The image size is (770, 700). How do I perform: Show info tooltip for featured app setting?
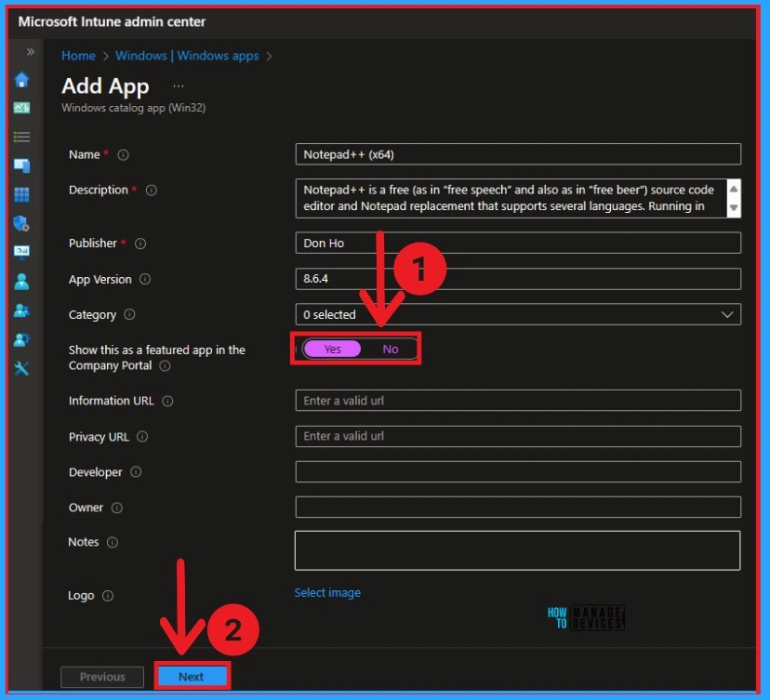165,366
